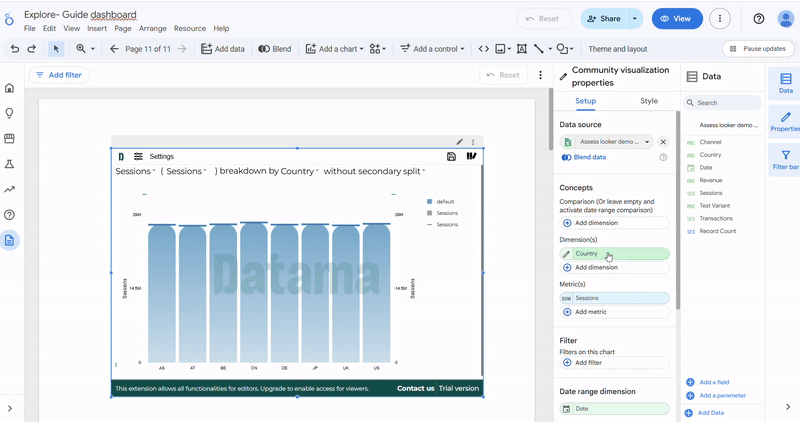Open the chart settings sliders icon

[x=138, y=157]
